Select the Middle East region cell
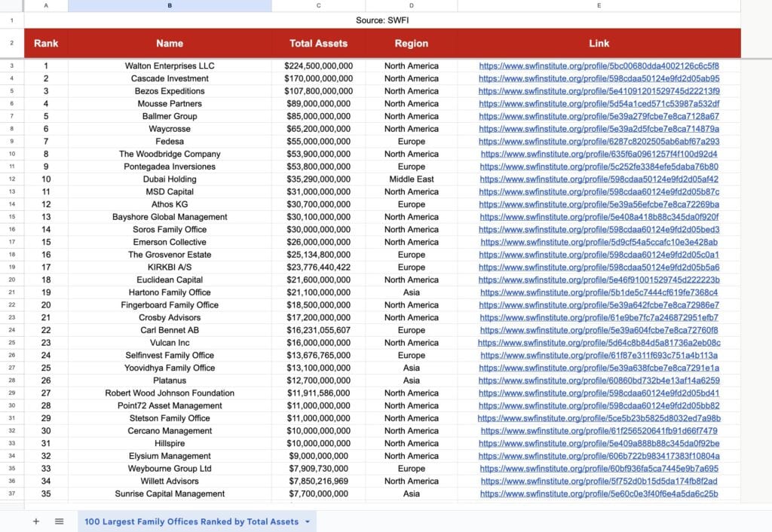Image resolution: width=772 pixels, height=532 pixels. (x=411, y=179)
